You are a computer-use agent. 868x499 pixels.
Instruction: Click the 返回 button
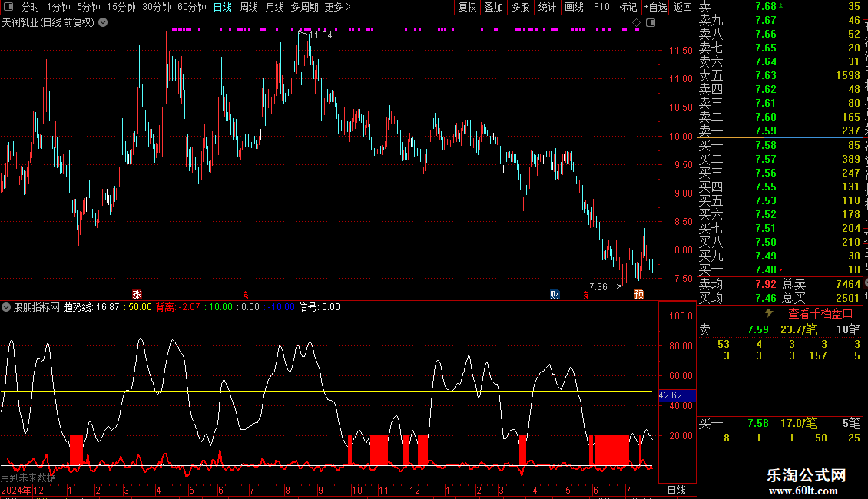(x=683, y=7)
